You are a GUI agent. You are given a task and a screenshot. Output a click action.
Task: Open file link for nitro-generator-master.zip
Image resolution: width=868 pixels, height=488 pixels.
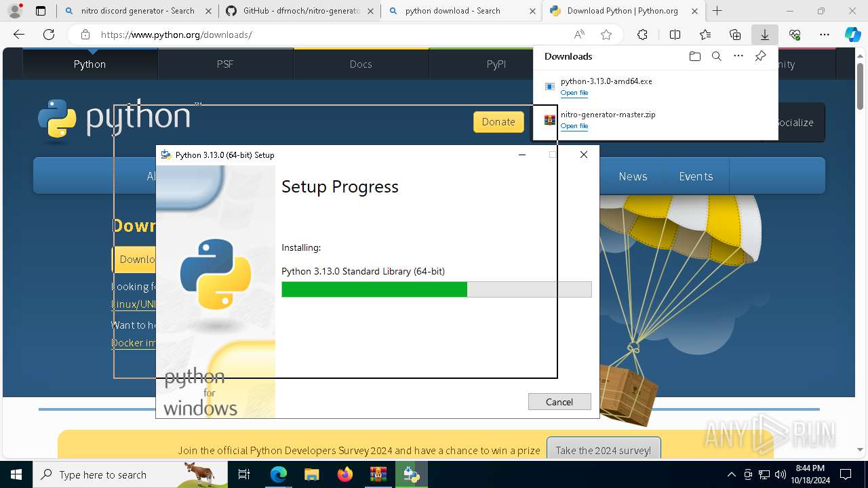click(x=574, y=126)
